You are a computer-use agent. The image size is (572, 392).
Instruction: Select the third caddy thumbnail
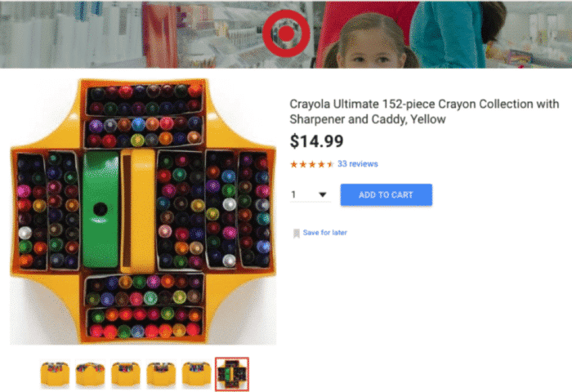click(126, 374)
